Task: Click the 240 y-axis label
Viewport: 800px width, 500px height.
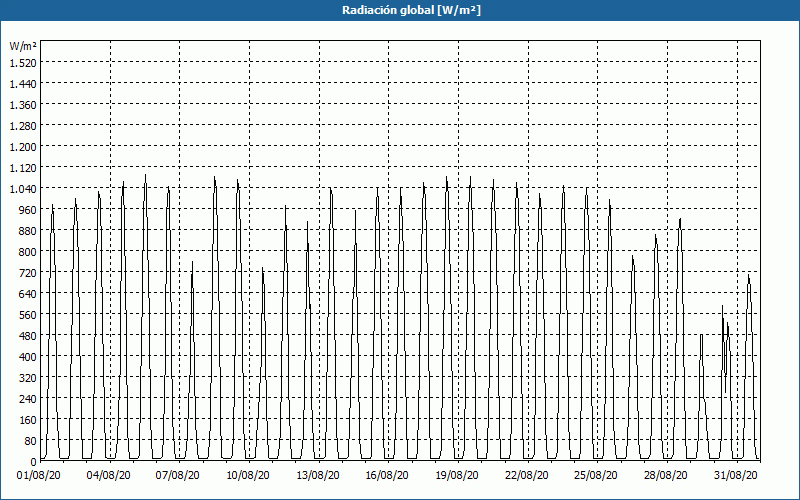Action: tap(28, 399)
